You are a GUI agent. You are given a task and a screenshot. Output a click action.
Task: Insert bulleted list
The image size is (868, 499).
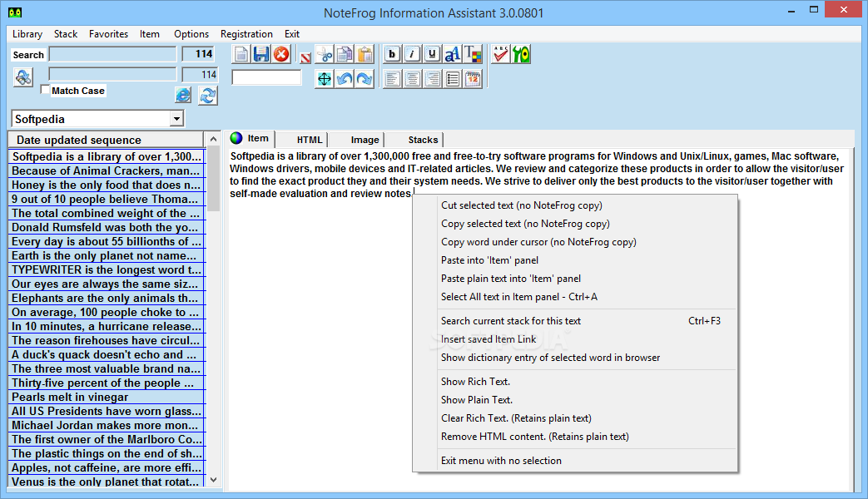[x=452, y=78]
